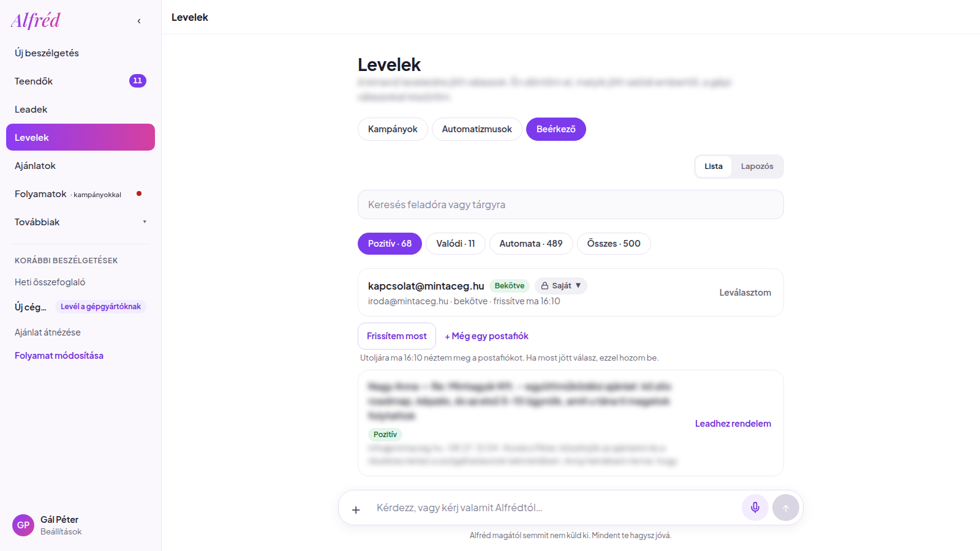Start voice input with the microphone icon
980x551 pixels.
point(755,508)
